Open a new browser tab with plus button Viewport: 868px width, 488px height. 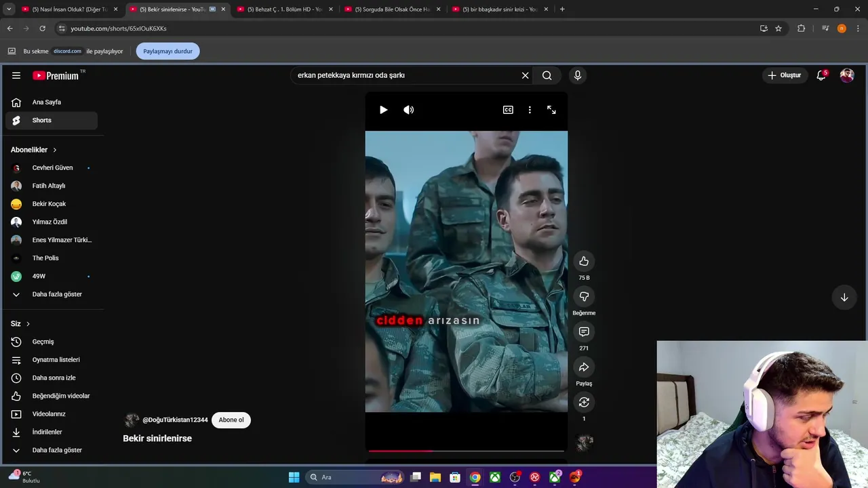point(562,9)
